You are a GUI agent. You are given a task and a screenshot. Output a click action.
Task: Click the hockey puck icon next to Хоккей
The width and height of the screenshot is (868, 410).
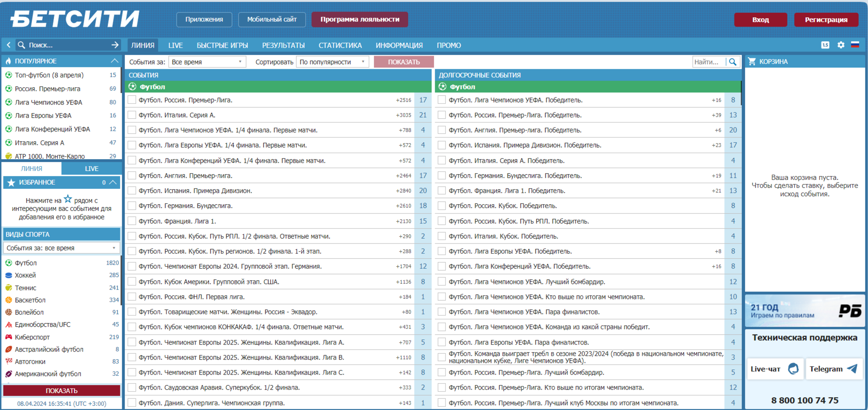click(x=9, y=275)
